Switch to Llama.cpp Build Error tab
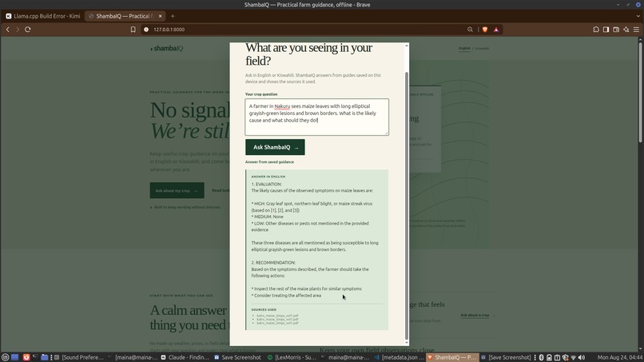Viewport: 644px width, 362px height. (42, 16)
